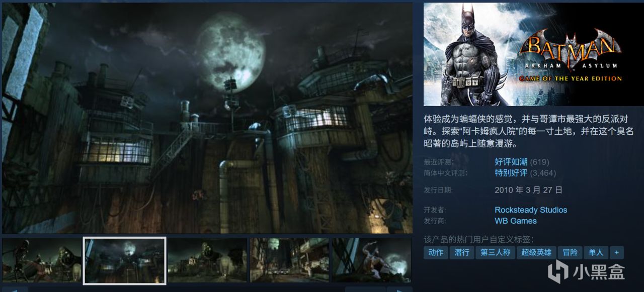The width and height of the screenshot is (644, 292).
Task: Click the main moonlit asylum screenshot
Action: coord(207,118)
